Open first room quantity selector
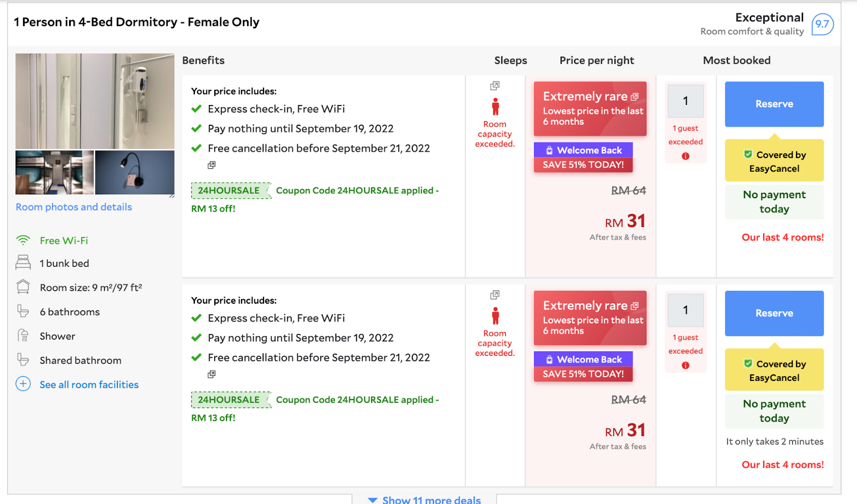The width and height of the screenshot is (857, 504). click(686, 101)
